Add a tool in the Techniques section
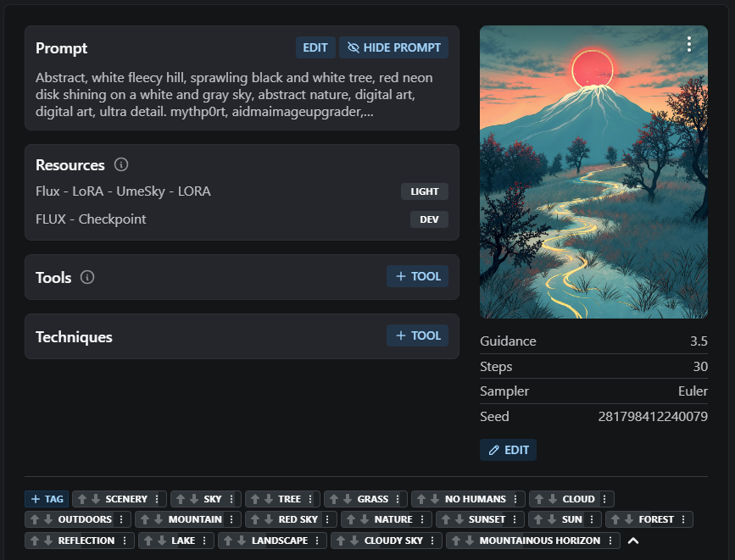Viewport: 735px width, 560px height. 417,335
